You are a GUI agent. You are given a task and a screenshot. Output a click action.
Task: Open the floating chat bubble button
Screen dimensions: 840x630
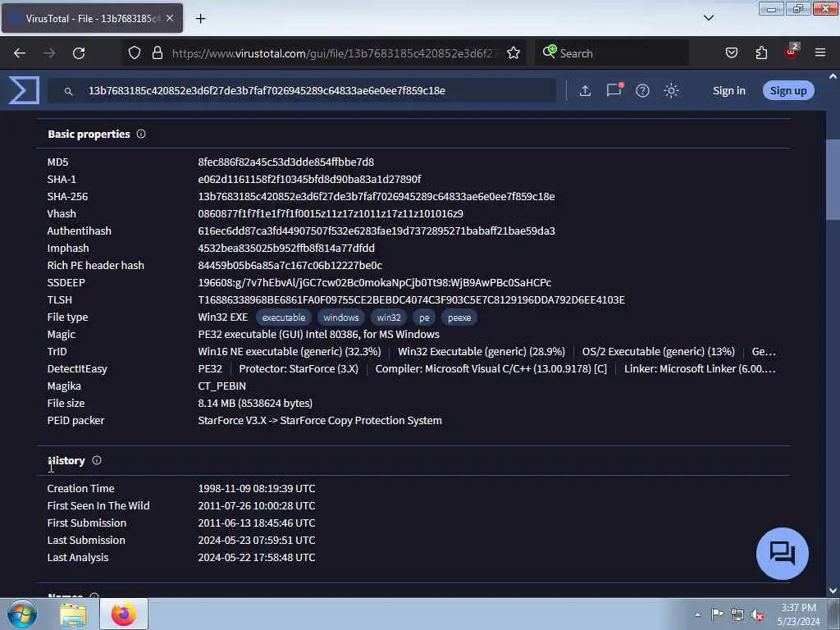782,554
